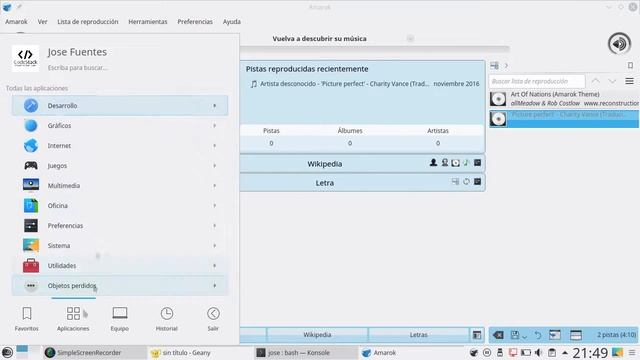Click the Wikipedia applet artist icon
Viewport: 640px width, 360px height.
[433, 163]
